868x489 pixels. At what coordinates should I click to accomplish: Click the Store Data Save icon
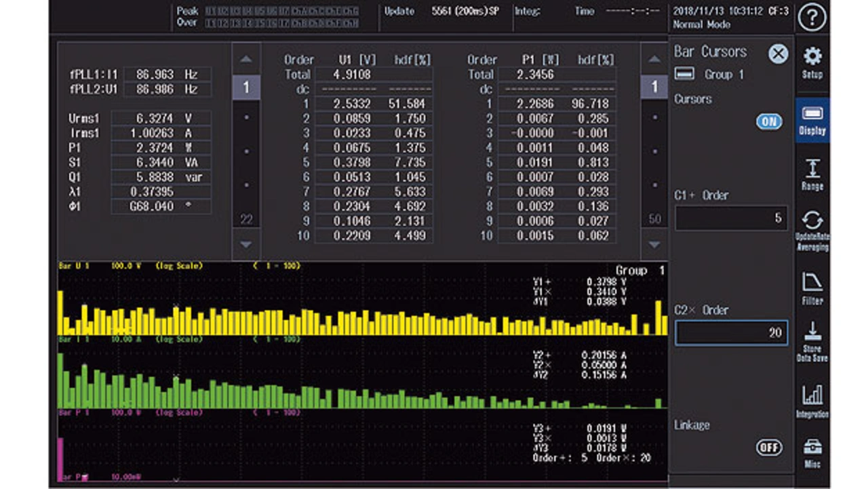coord(812,341)
